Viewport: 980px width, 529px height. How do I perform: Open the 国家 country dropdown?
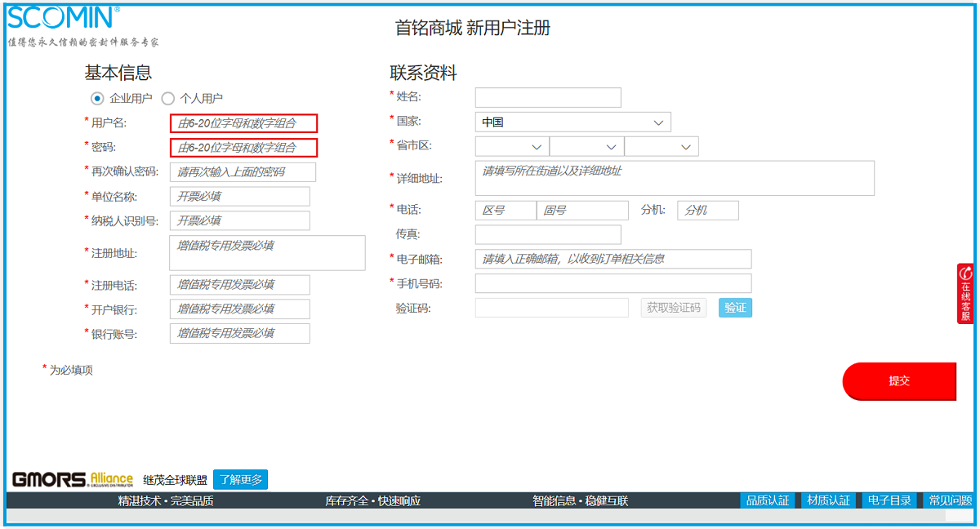coord(572,122)
